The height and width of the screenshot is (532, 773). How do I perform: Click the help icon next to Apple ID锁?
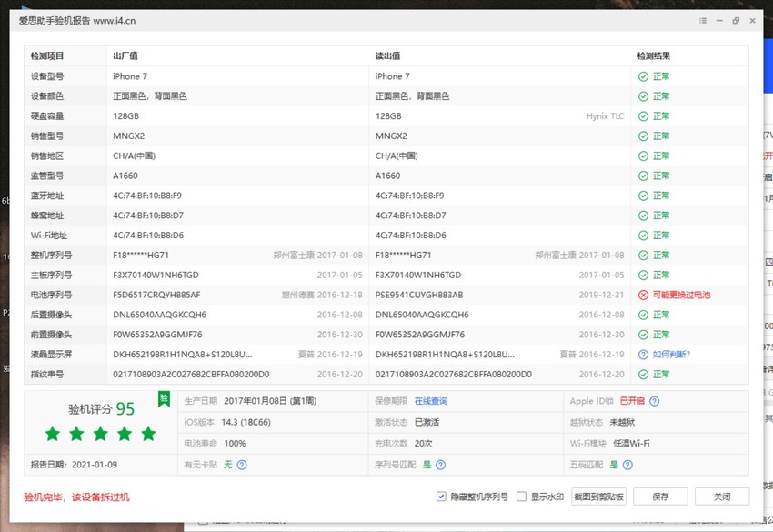coord(654,401)
